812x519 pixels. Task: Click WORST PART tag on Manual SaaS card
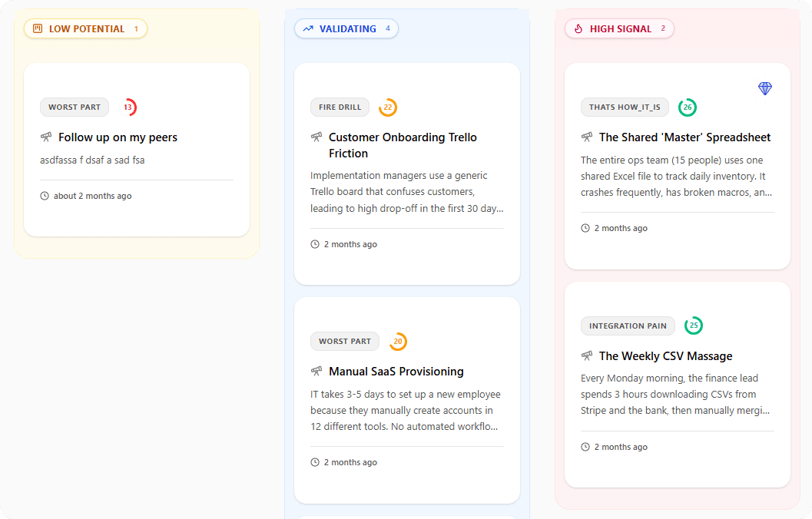pos(345,341)
